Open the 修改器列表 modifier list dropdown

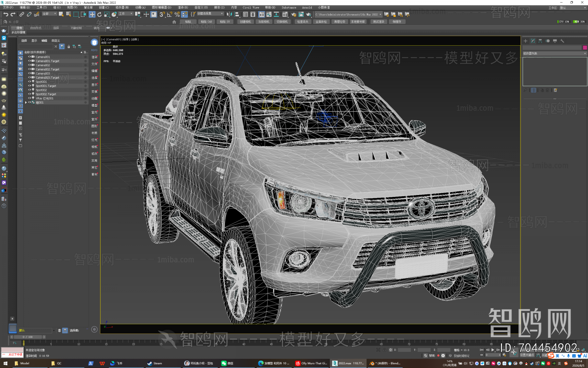coord(555,53)
